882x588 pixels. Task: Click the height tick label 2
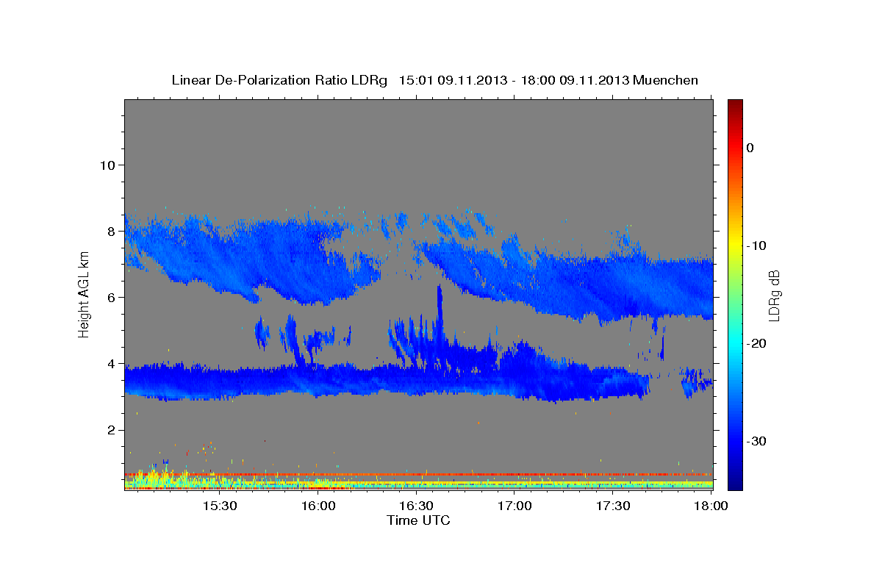point(111,429)
